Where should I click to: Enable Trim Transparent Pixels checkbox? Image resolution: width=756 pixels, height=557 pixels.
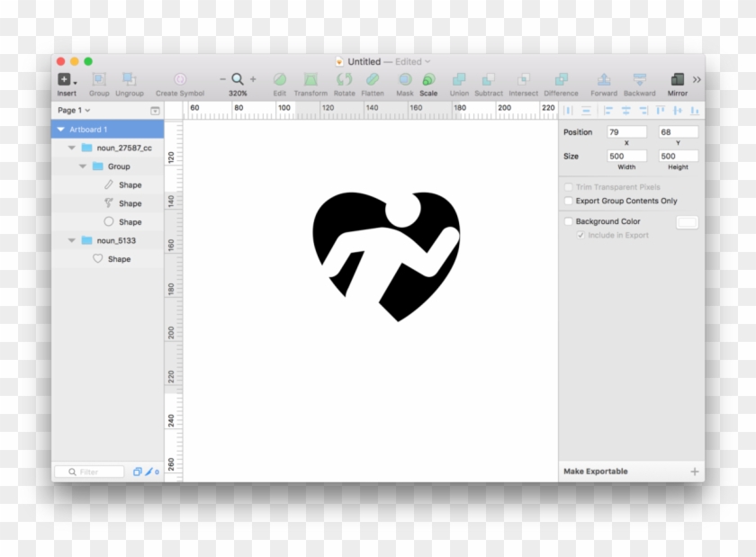(x=569, y=187)
